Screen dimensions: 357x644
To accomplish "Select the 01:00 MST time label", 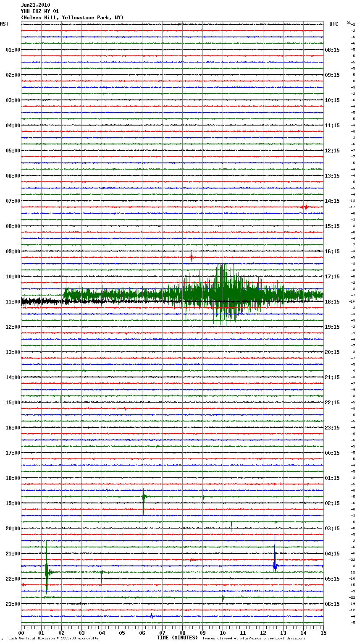I will click(x=13, y=50).
